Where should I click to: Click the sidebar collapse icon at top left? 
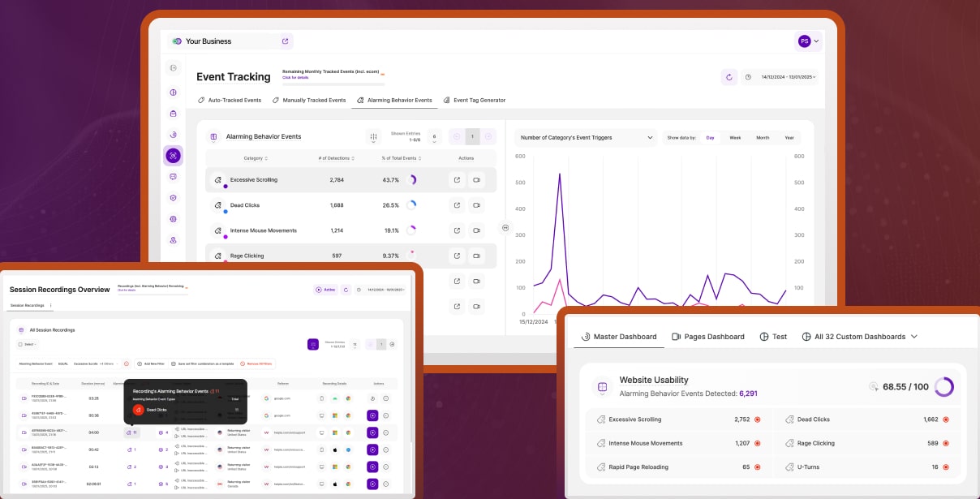(x=173, y=68)
